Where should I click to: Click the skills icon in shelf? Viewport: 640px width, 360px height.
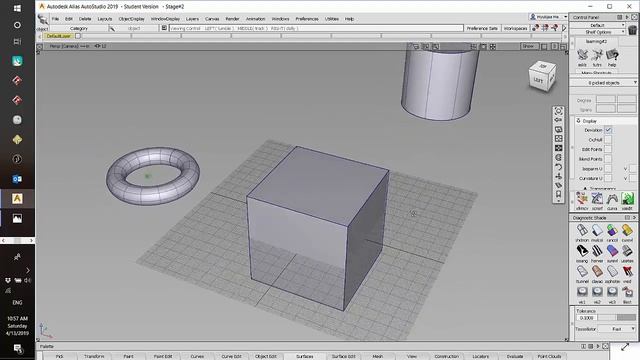582,55
